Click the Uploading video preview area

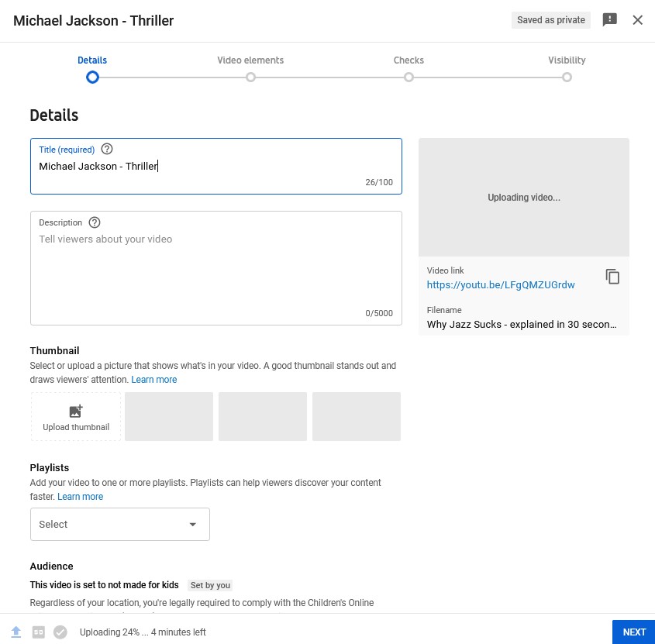pyautogui.click(x=524, y=197)
